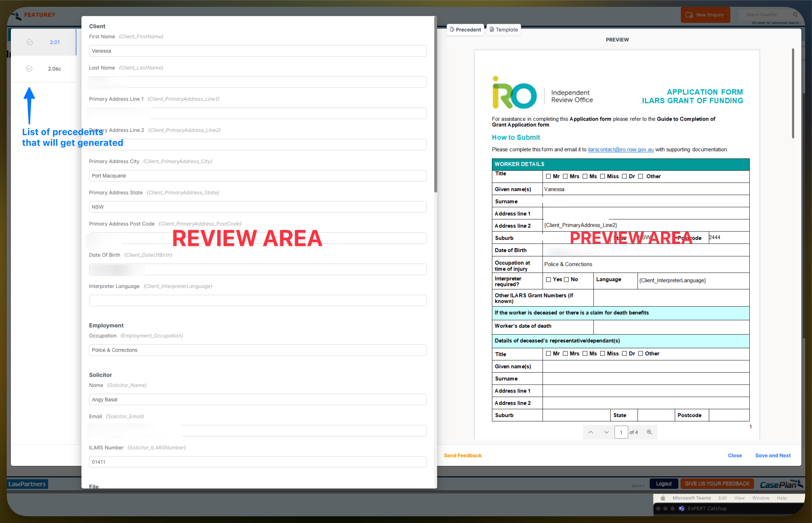Click the zoom magnifier in preview pager
Image resolution: width=812 pixels, height=523 pixels.
[649, 432]
